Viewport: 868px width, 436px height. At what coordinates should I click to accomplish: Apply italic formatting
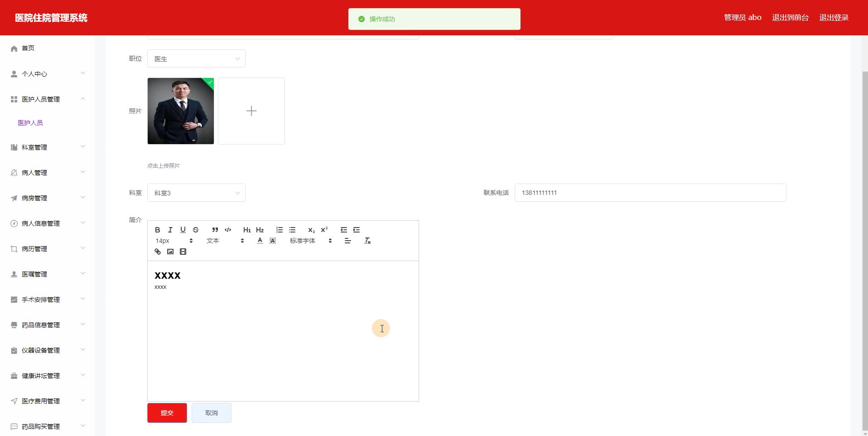[169, 230]
